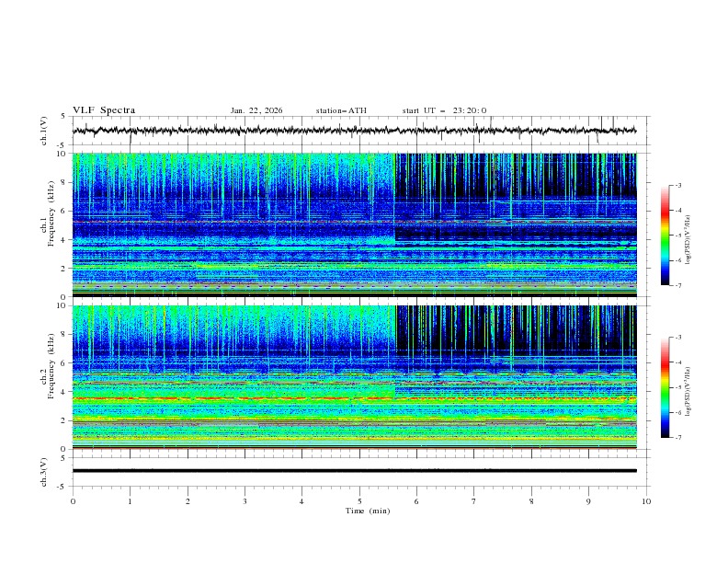Click the "VLF Spectra" title text
This screenshot has height=563, width=728.
click(x=104, y=110)
